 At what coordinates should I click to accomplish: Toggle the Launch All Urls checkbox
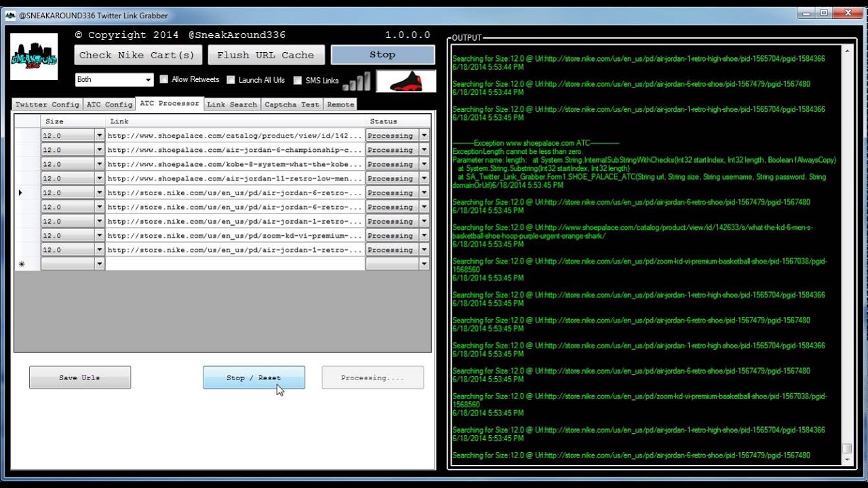tap(231, 80)
